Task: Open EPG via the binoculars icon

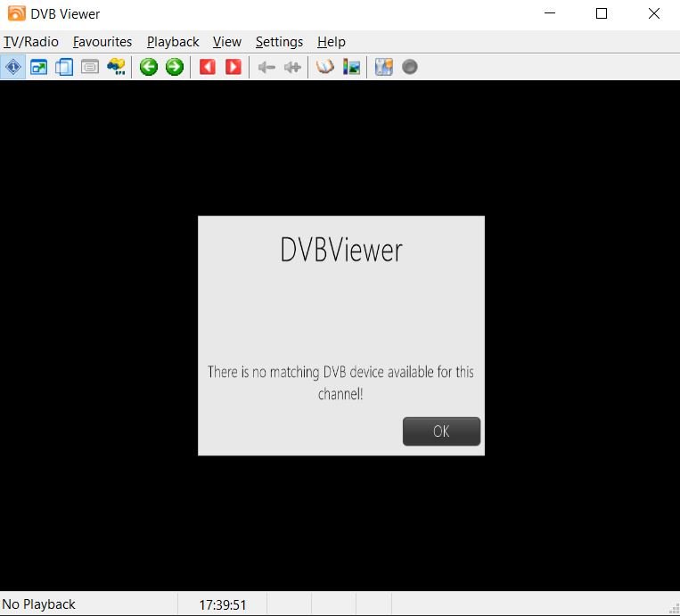Action: tap(116, 67)
